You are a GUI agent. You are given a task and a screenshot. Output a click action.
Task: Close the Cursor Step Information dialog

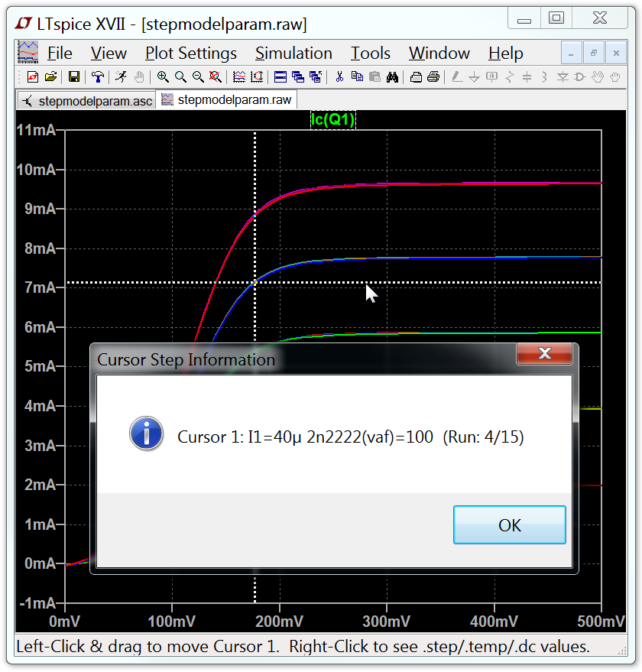[544, 354]
